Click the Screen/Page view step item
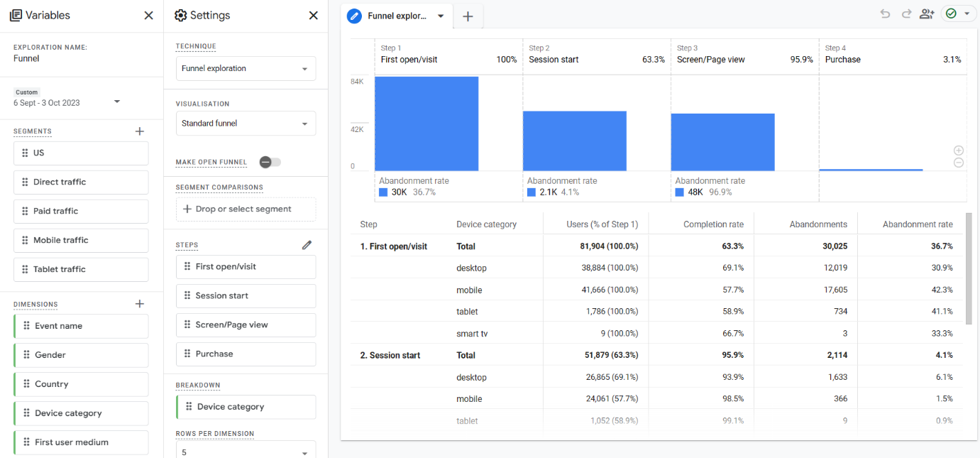Image resolution: width=980 pixels, height=458 pixels. tap(246, 325)
